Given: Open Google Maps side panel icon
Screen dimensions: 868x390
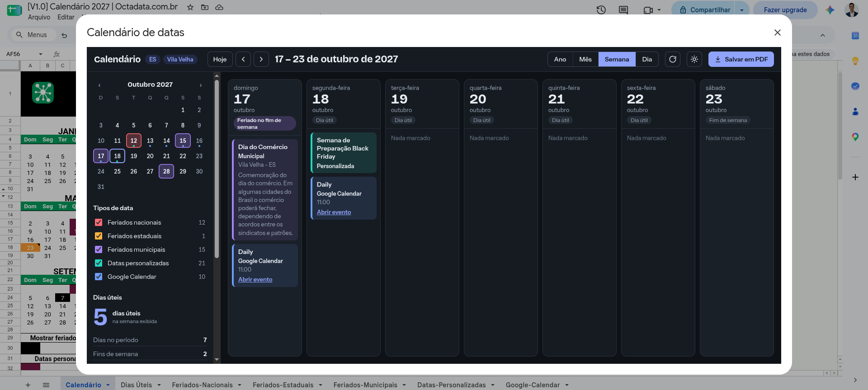Looking at the screenshot, I should [x=855, y=136].
